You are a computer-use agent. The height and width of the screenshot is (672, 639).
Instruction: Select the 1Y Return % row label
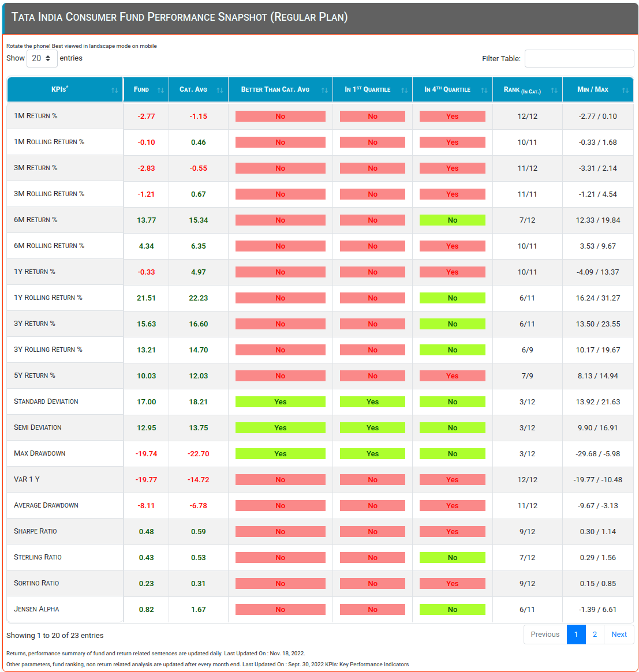[34, 272]
